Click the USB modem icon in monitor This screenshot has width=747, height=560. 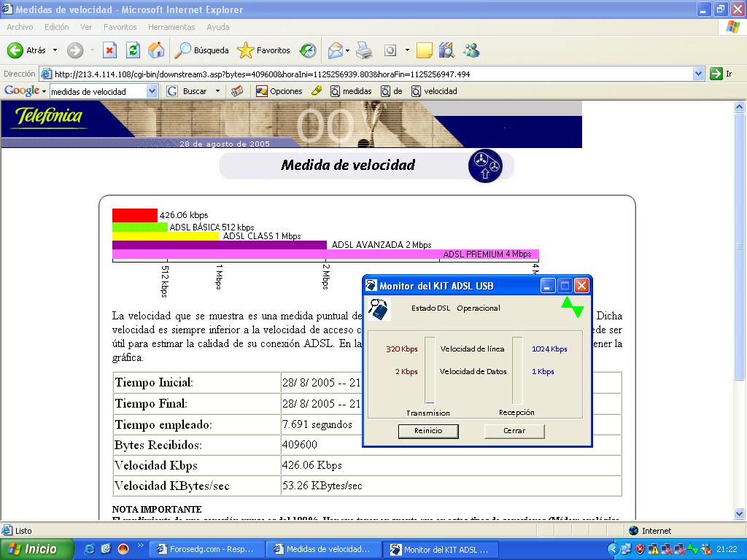(379, 309)
